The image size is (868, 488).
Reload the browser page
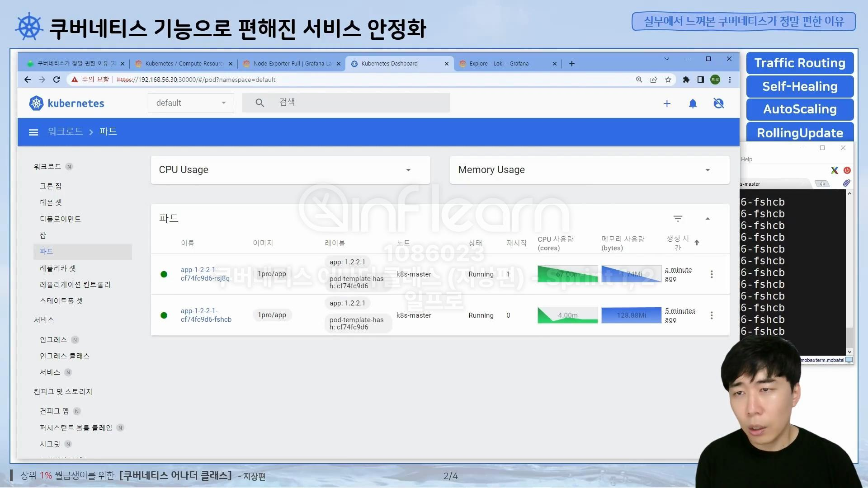tap(57, 80)
